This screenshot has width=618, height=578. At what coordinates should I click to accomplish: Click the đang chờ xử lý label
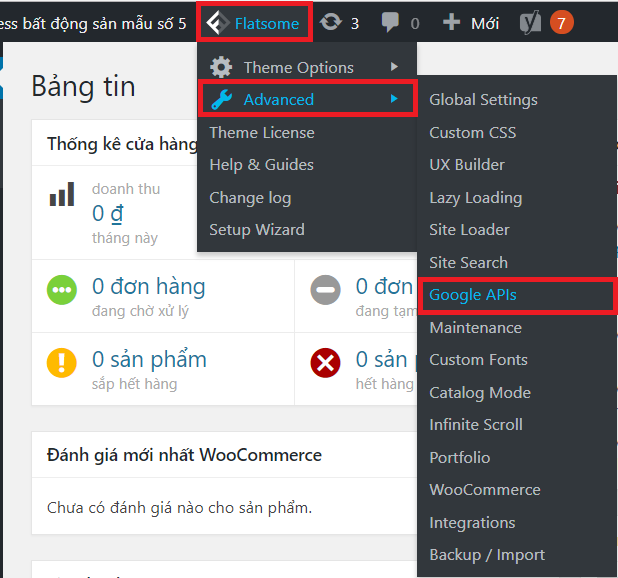(x=140, y=311)
